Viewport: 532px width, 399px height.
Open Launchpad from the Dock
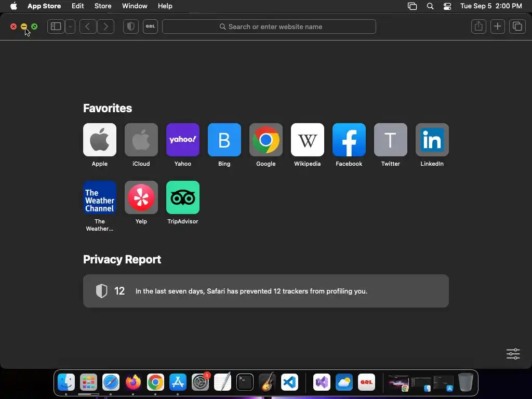pos(88,382)
